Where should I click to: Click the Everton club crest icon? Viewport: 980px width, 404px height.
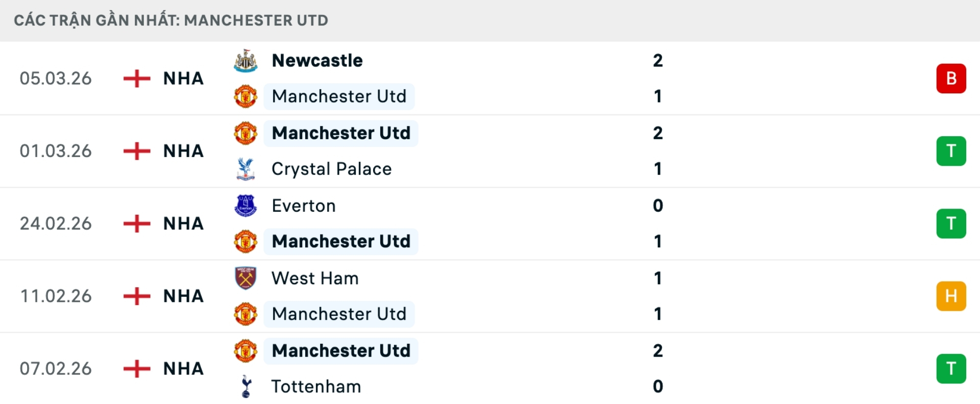click(246, 206)
